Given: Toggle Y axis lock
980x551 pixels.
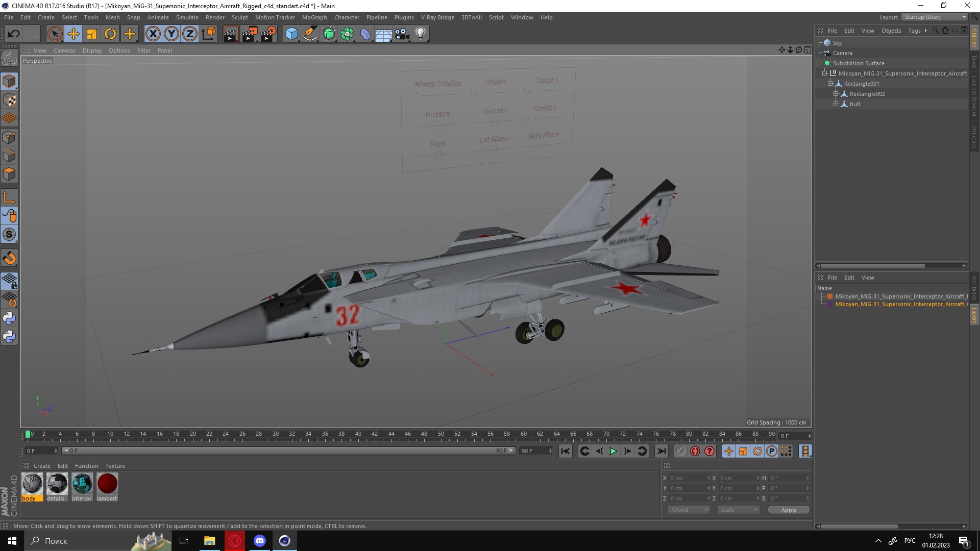Looking at the screenshot, I should point(171,34).
